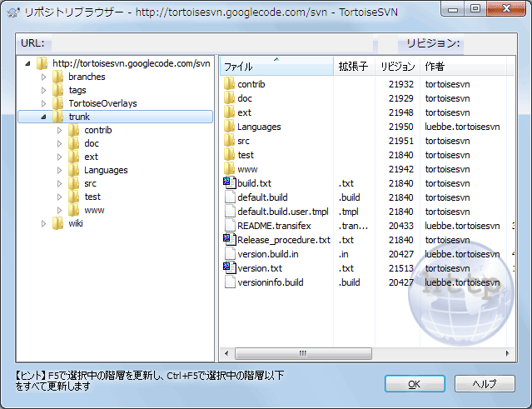Click the Languages folder icon under trunk tree
This screenshot has width=532, height=409.
(x=74, y=170)
